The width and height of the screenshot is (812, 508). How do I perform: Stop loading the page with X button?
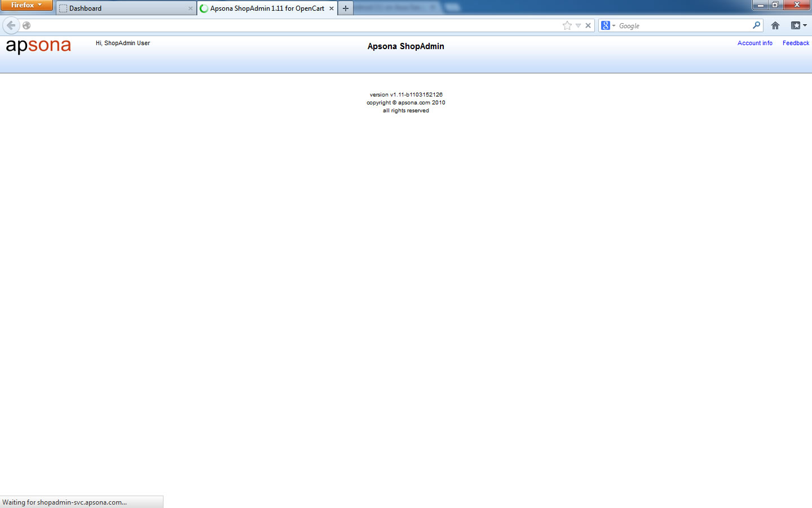[x=588, y=25]
